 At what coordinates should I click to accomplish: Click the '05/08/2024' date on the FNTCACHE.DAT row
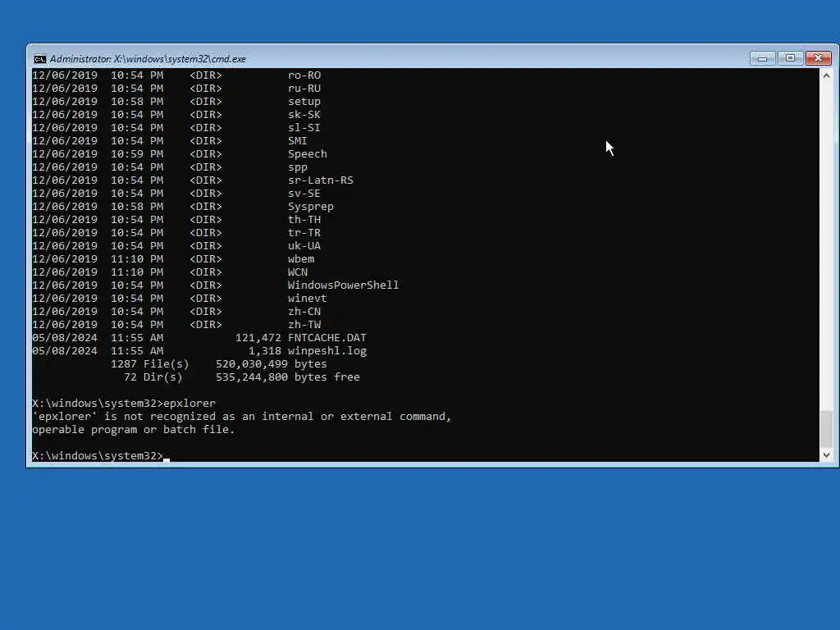point(65,338)
